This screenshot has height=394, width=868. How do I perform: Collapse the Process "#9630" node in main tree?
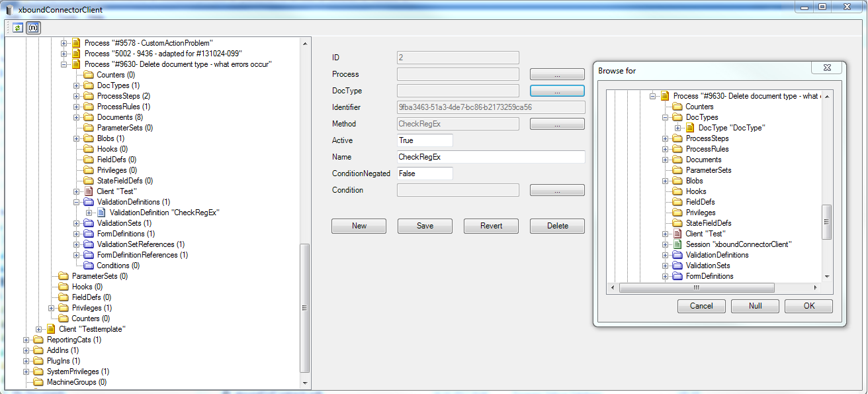[x=64, y=64]
